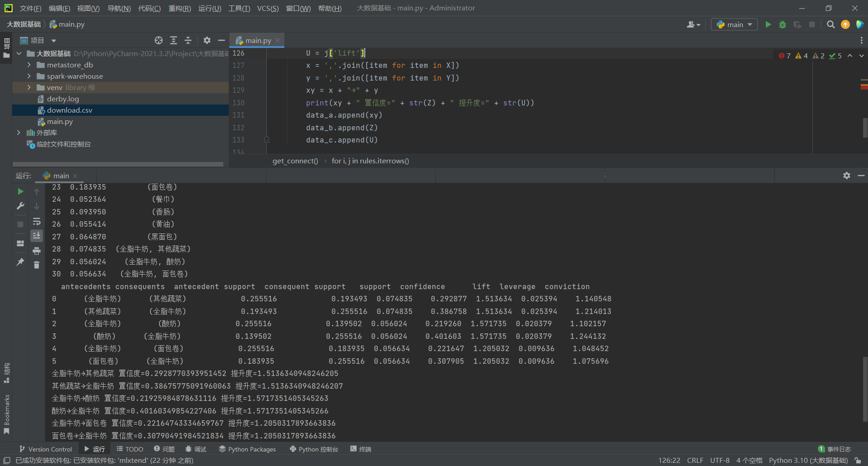
Task: Open the main run configuration dropdown
Action: click(x=734, y=24)
